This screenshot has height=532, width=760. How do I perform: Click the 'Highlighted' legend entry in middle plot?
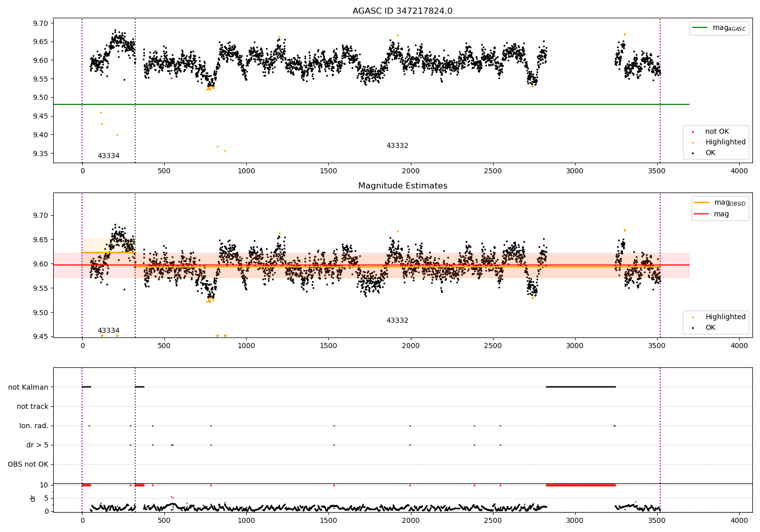(719, 317)
